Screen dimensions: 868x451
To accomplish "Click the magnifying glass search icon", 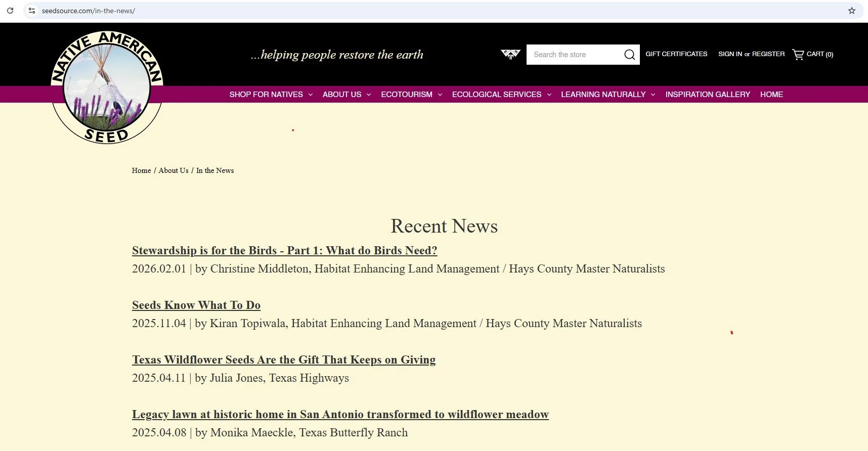I will [629, 55].
